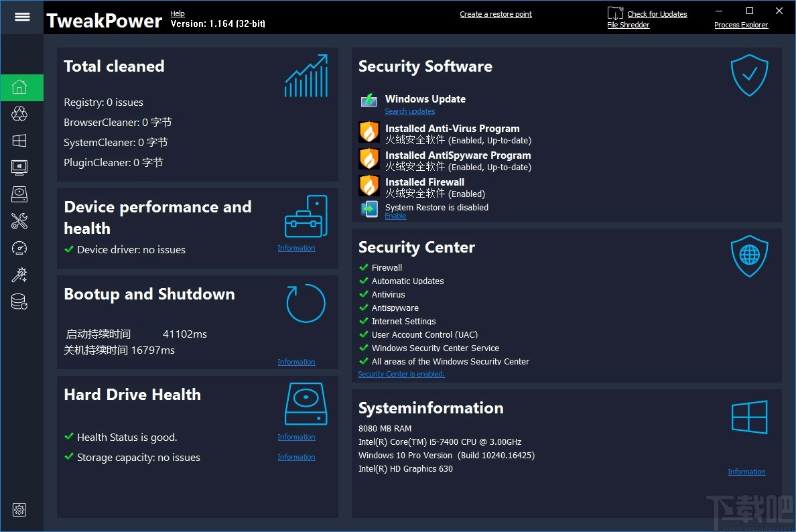This screenshot has width=796, height=532.
Task: Click 'Automatic Updates' in Security Center
Action: 407,281
